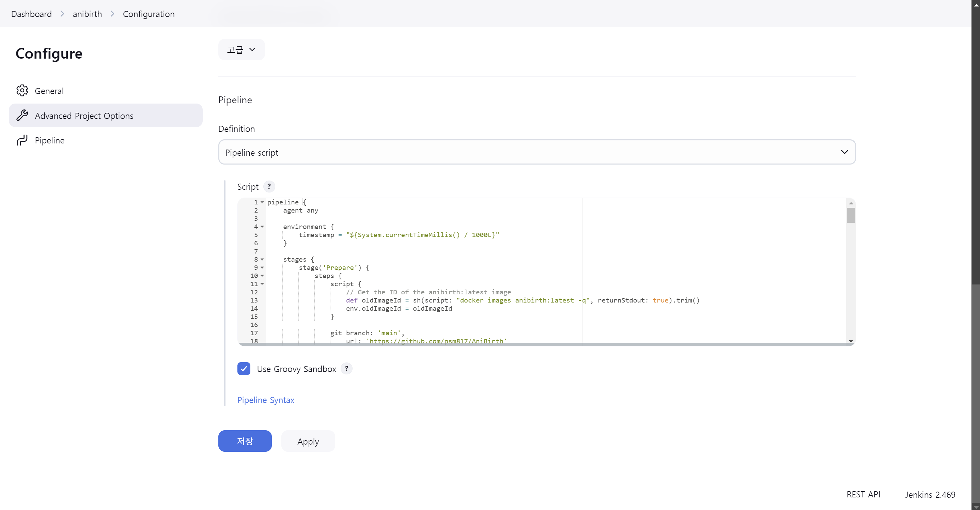
Task: Collapse code fold at line 1
Action: coord(262,202)
